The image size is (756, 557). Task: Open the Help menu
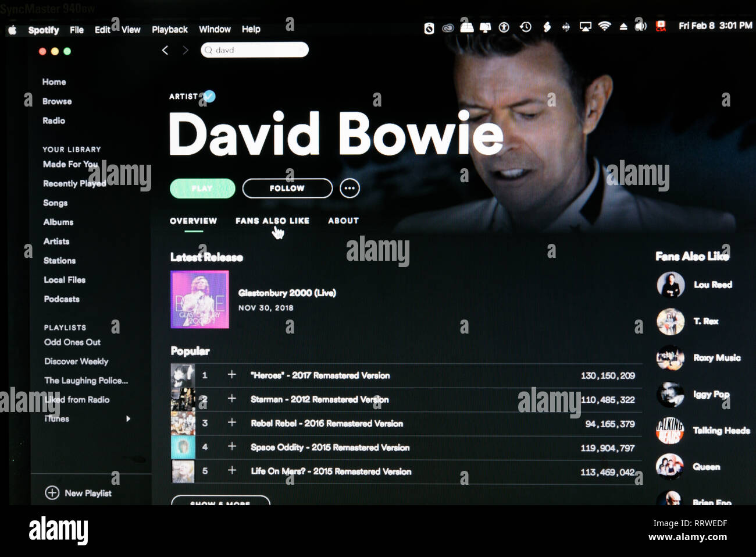point(251,29)
